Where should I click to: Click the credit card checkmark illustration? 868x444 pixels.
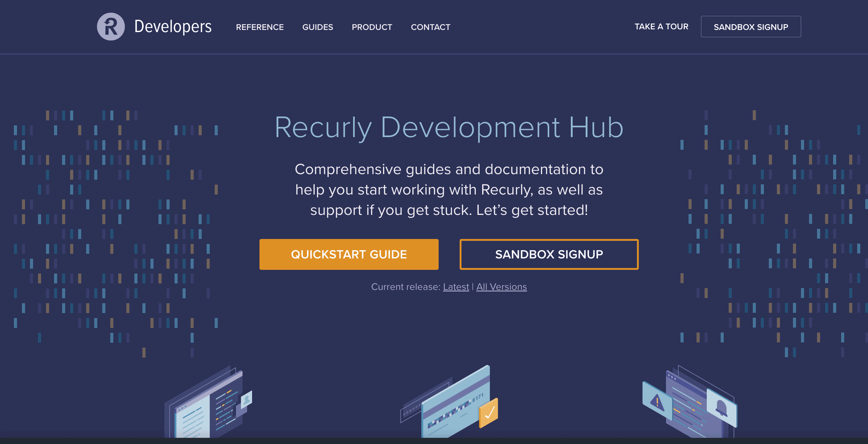coord(449,402)
